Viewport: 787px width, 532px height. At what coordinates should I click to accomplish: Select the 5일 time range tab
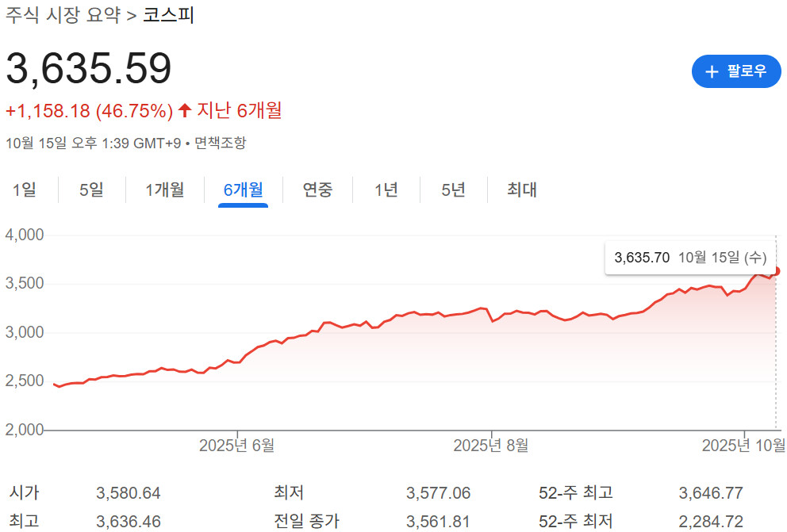91,189
